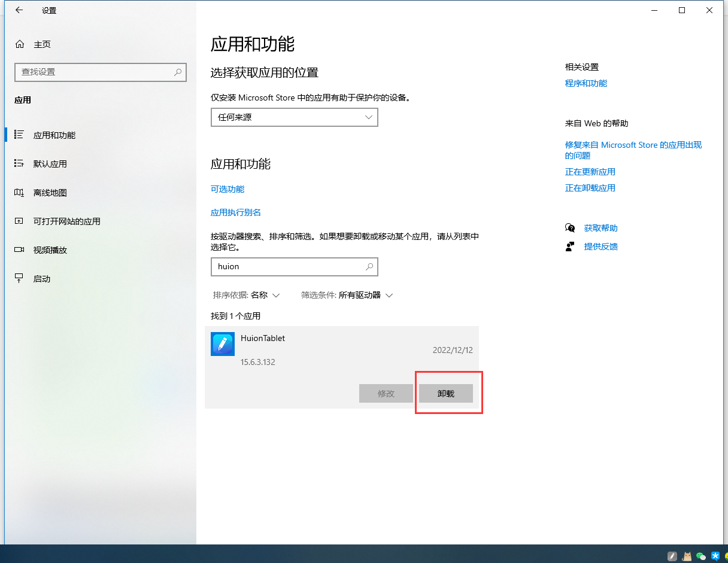Go back with the arrow icon
The width and height of the screenshot is (728, 563).
coord(19,10)
